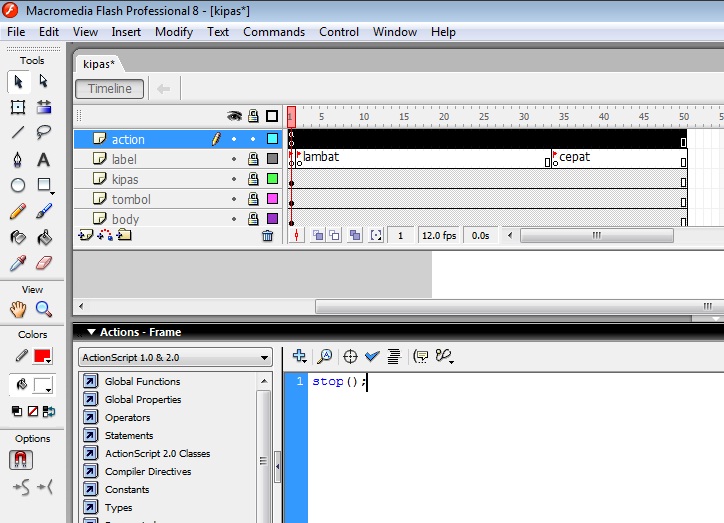Open ActionScript 1.0 & 2.0 version dropdown
Viewport: 724px width, 523px height.
pyautogui.click(x=175, y=357)
